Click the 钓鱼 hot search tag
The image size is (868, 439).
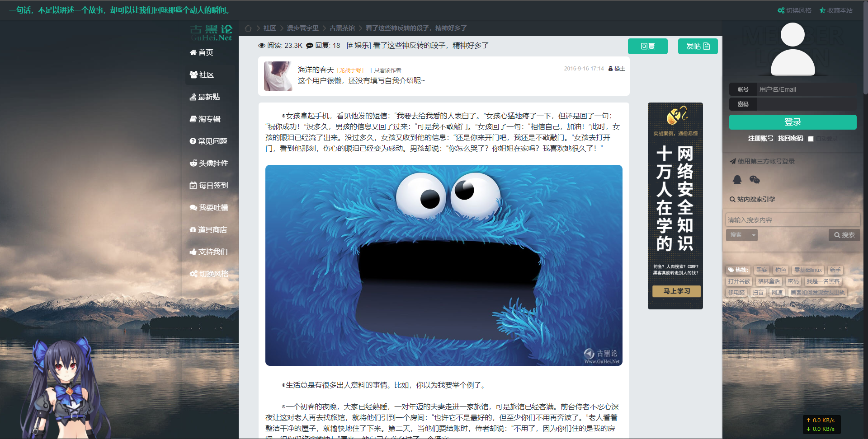pos(781,270)
